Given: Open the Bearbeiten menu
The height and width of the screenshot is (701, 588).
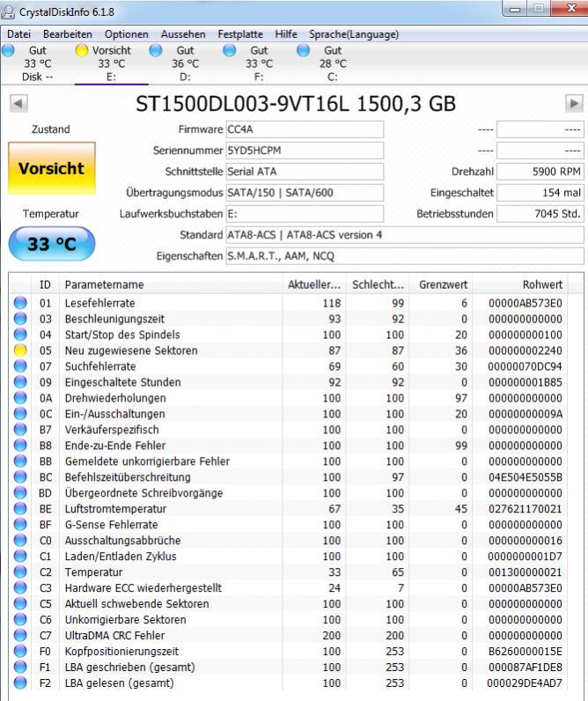Looking at the screenshot, I should tap(68, 34).
